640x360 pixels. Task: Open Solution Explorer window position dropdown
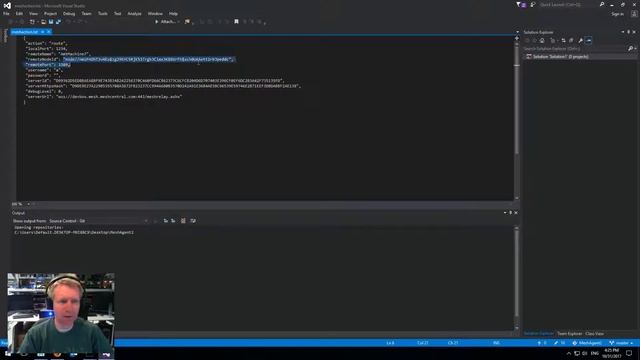click(623, 32)
